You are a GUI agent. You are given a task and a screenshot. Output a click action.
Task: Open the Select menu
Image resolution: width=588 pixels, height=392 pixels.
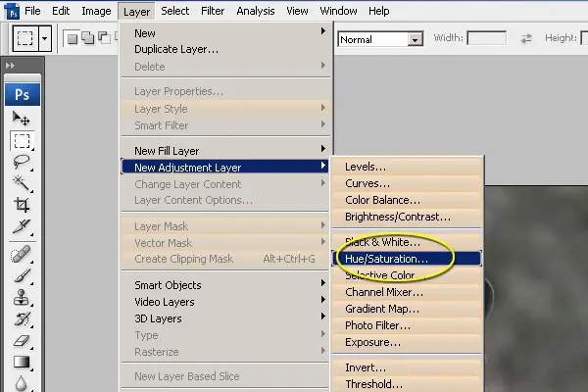click(x=175, y=11)
